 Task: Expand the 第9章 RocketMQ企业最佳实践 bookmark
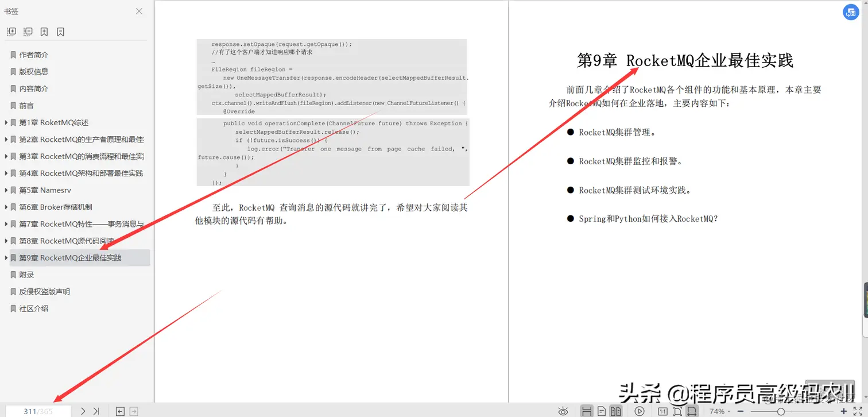[x=5, y=257]
